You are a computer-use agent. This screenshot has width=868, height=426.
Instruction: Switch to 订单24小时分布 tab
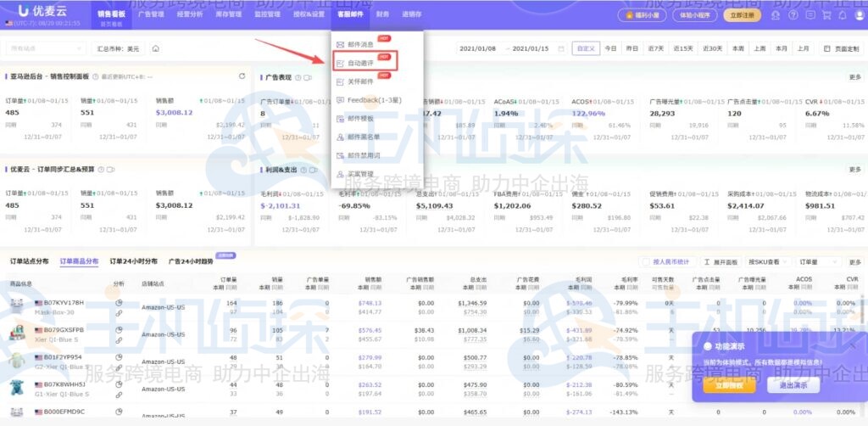[133, 261]
